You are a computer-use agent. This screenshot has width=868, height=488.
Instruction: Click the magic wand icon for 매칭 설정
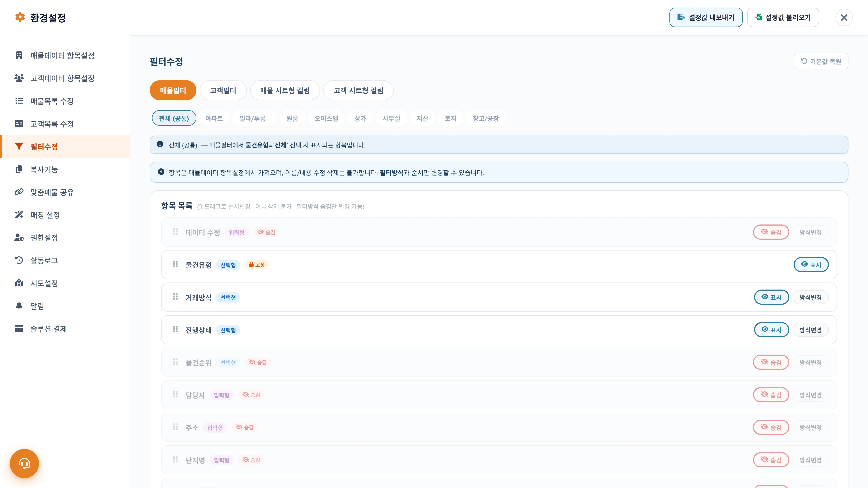coord(19,215)
